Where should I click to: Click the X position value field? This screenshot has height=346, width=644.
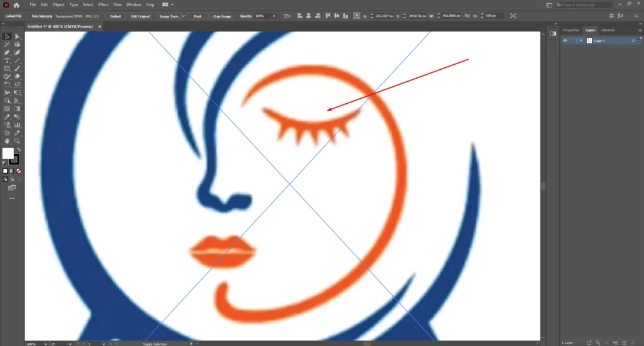(x=384, y=16)
